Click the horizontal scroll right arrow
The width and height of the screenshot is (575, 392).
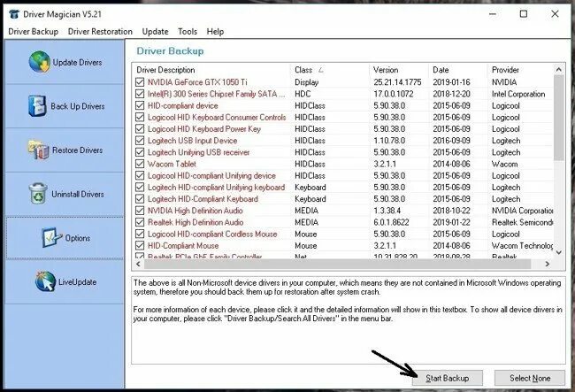click(548, 264)
